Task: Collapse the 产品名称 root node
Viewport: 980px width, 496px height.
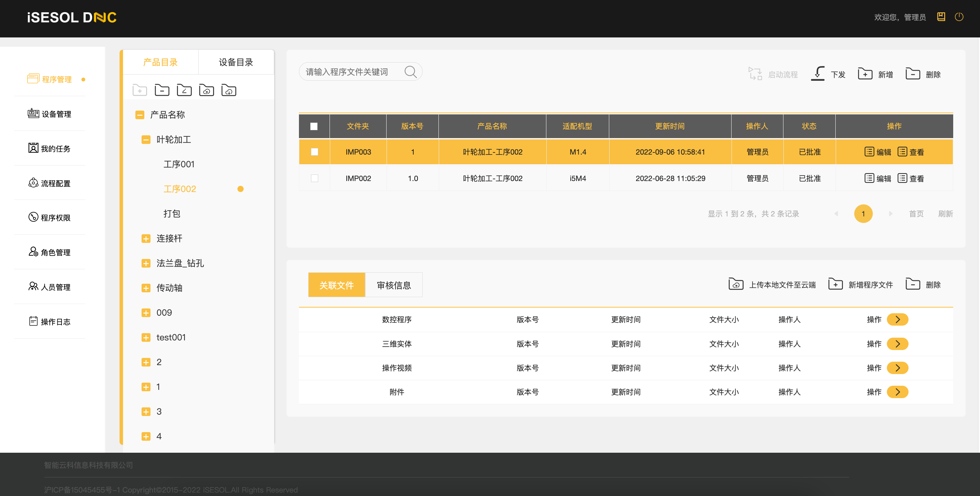Action: (x=140, y=115)
